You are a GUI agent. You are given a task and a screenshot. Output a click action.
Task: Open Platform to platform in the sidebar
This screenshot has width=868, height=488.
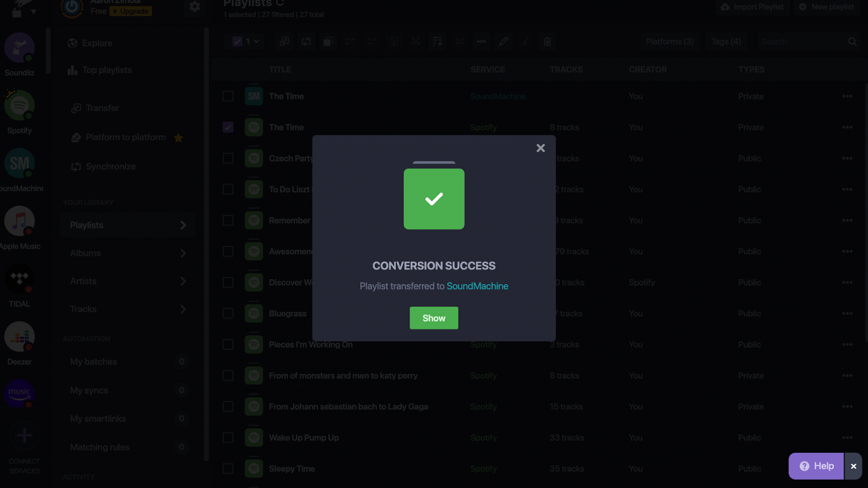(x=118, y=138)
